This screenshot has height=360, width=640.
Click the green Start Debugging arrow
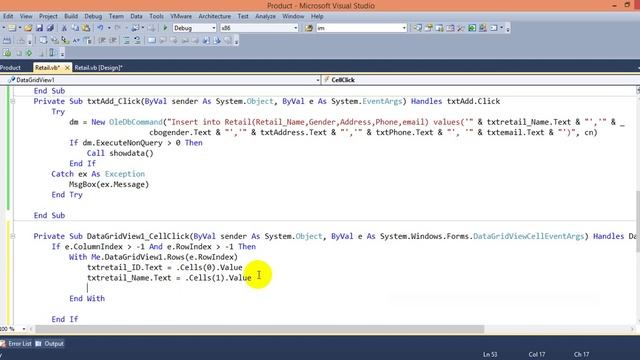click(x=165, y=28)
